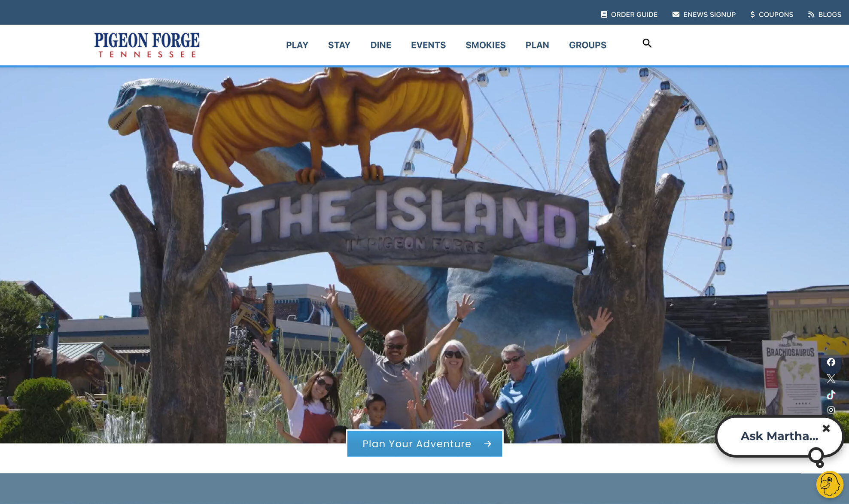
Task: Open the Facebook social icon
Action: click(x=831, y=362)
